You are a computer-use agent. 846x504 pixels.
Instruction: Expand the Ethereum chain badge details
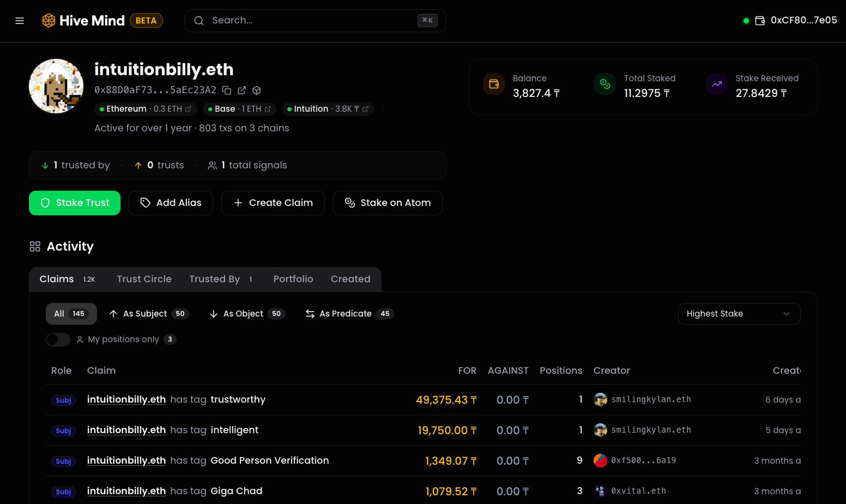[x=144, y=108]
